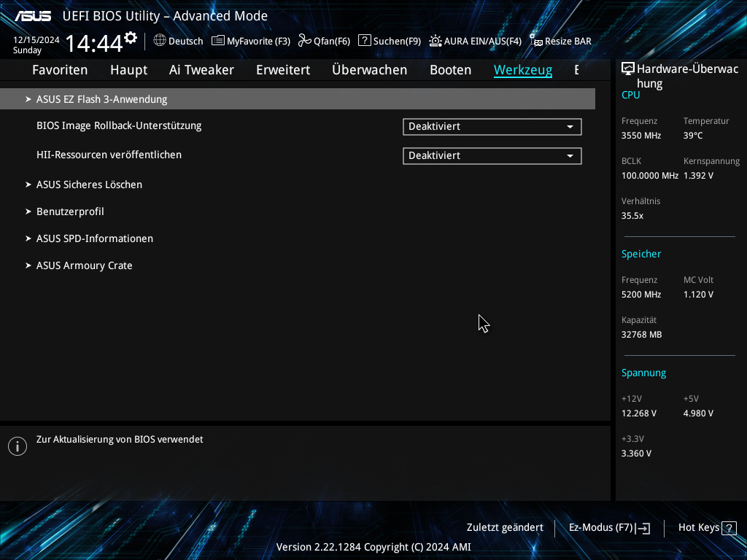This screenshot has width=747, height=560.
Task: Click Kernspannung value 1.392 V
Action: [x=698, y=176]
